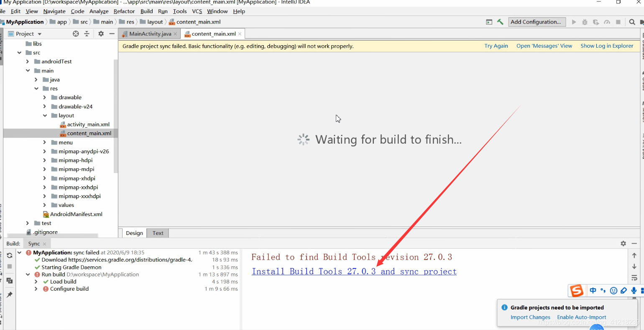
Task: Click Try Again link in sync banner
Action: [x=496, y=46]
